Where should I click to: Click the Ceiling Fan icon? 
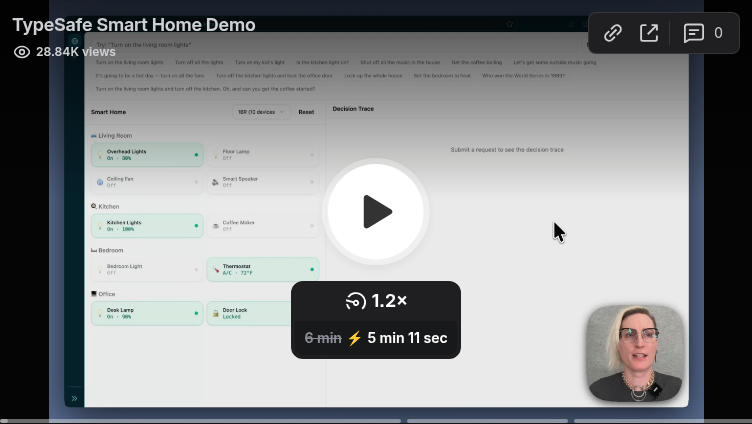[100, 182]
